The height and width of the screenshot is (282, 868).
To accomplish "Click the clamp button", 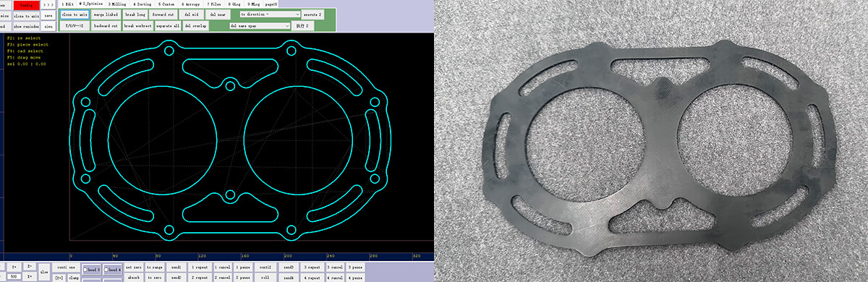I will pyautogui.click(x=73, y=278).
